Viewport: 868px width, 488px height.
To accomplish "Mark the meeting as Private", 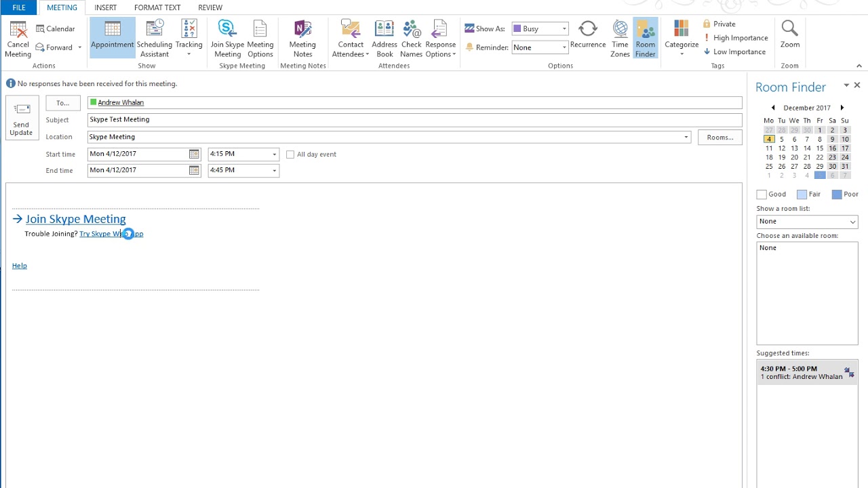I will tap(719, 24).
